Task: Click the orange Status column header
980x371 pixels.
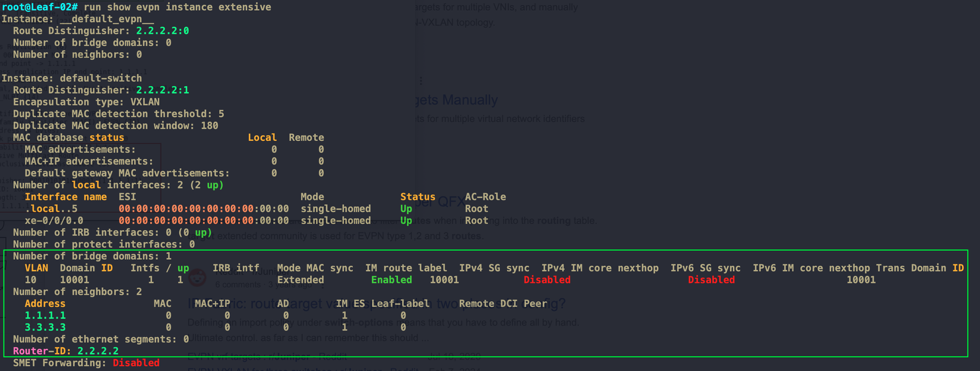Action: point(418,197)
